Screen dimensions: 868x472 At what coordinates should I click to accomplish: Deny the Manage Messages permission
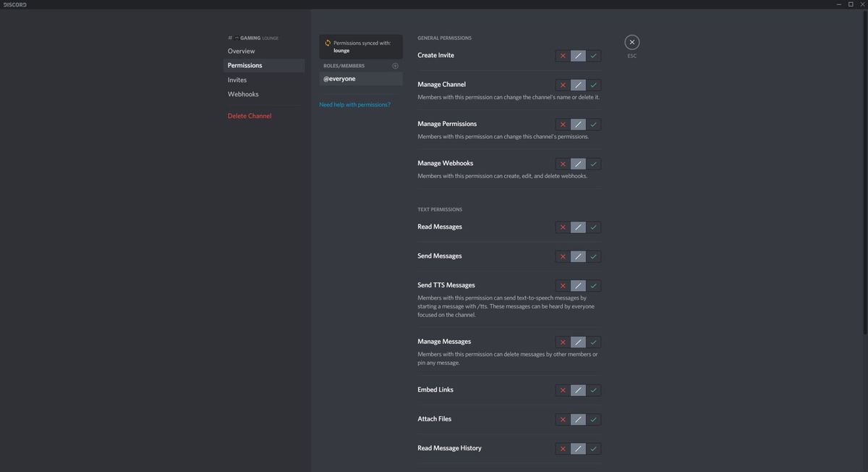(562, 342)
